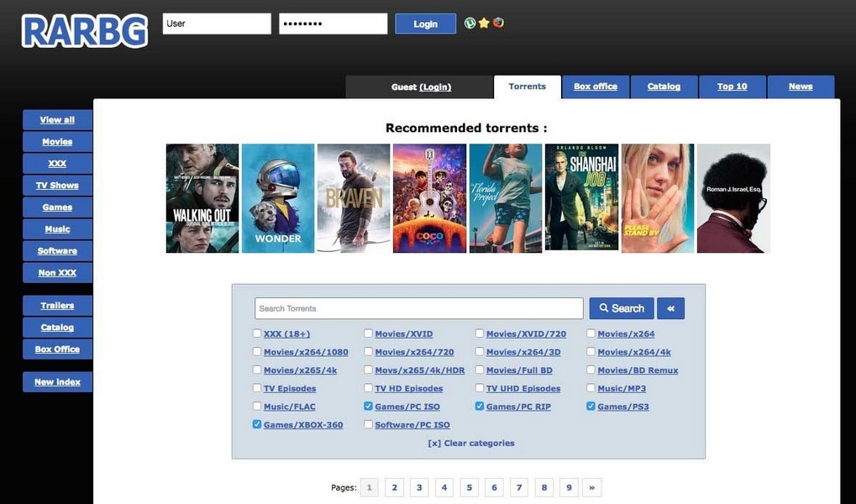Browse Movies from the sidebar

(57, 142)
